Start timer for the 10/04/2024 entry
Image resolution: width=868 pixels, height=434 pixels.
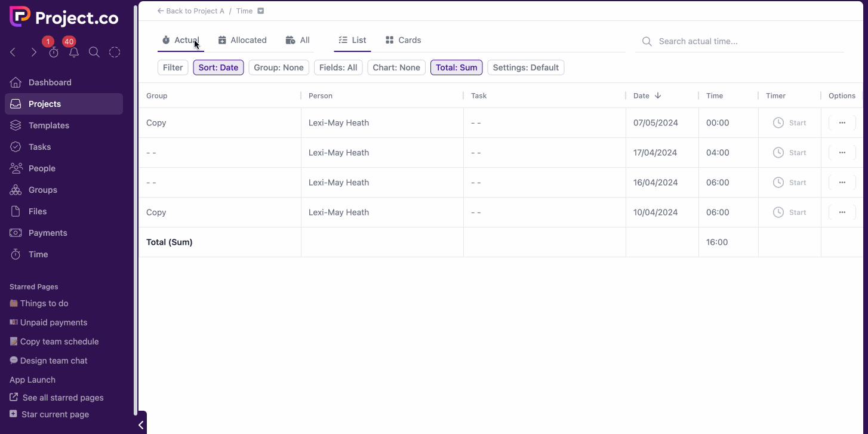pyautogui.click(x=789, y=213)
